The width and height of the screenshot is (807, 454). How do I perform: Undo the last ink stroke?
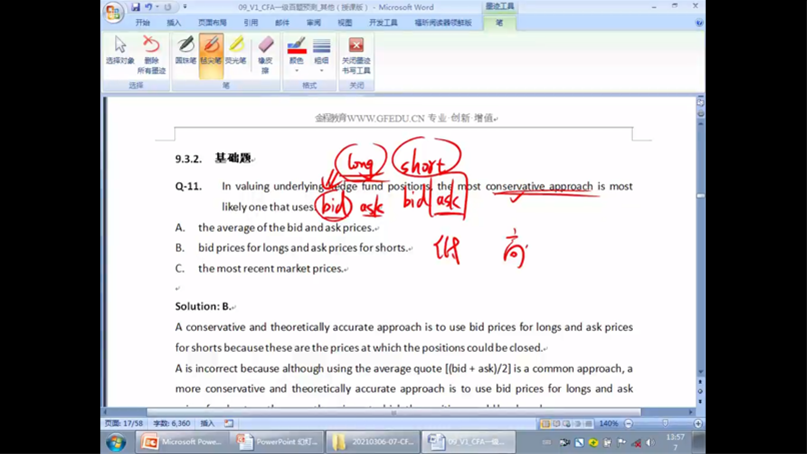coord(149,7)
